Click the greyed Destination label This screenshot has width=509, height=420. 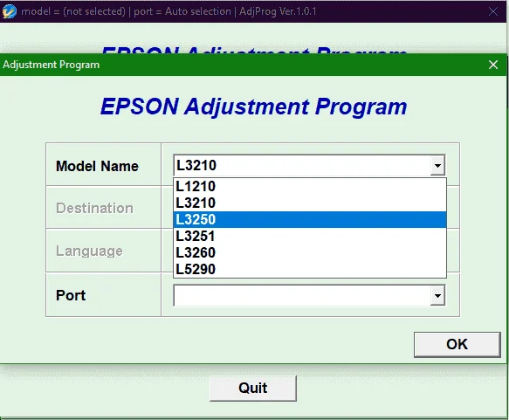click(x=94, y=208)
